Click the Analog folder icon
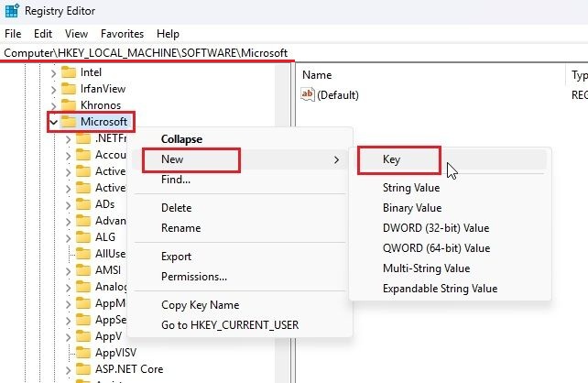The width and height of the screenshot is (588, 383). pos(83,287)
